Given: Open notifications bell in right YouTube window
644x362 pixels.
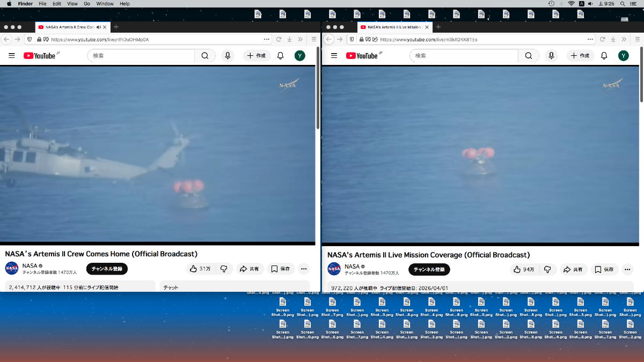Looking at the screenshot, I should coord(604,55).
